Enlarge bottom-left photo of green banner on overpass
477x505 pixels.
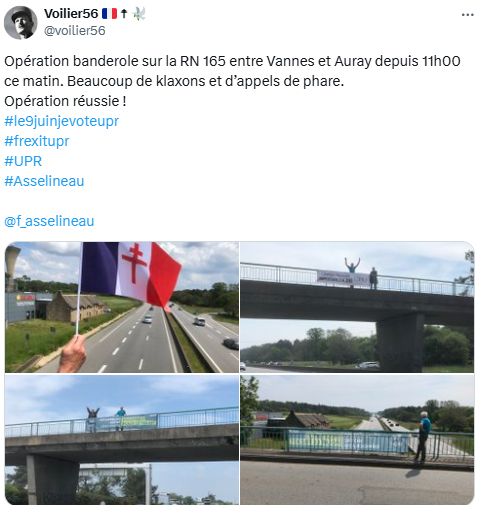pos(122,439)
